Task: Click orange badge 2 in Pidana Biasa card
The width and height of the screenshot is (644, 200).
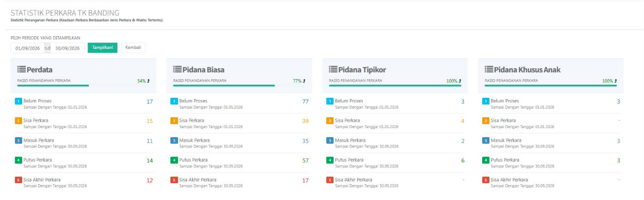Action: (174, 121)
